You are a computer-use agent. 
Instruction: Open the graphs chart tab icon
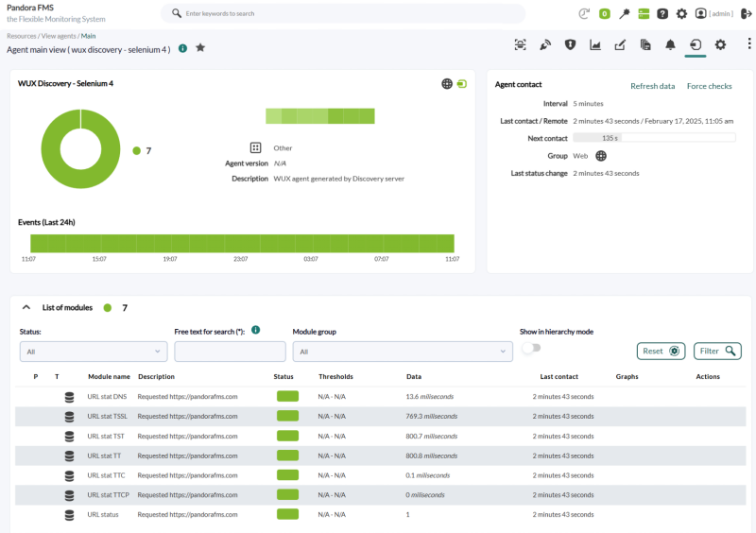coord(595,44)
